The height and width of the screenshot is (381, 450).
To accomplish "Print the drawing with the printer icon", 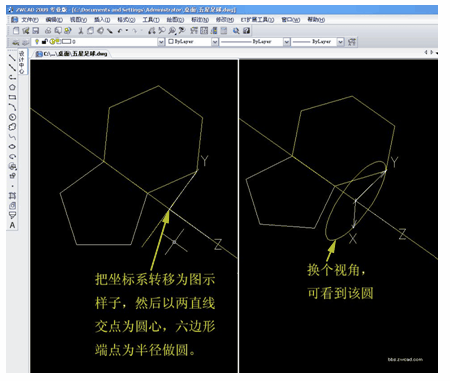I will (48, 31).
